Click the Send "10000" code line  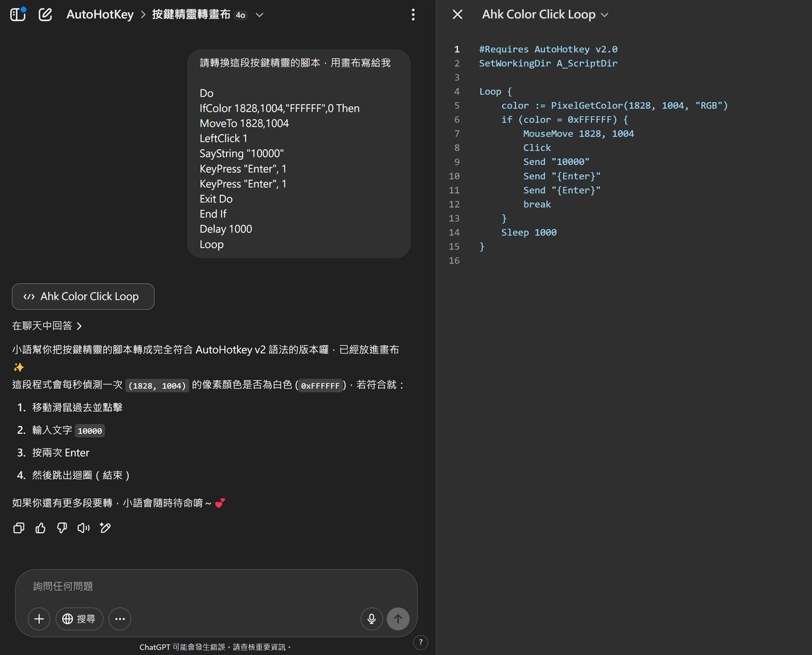point(556,162)
